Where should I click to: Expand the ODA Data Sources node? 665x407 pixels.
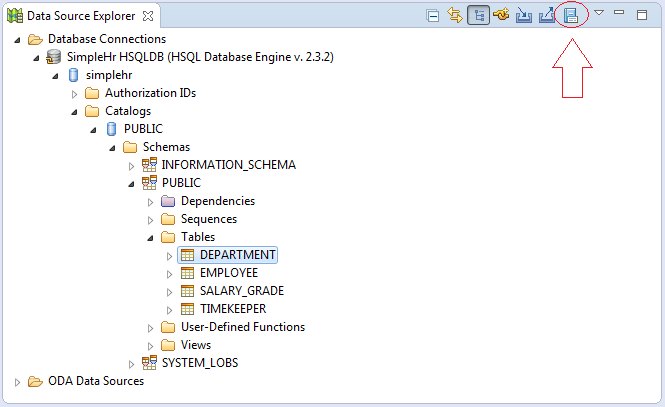coord(17,383)
